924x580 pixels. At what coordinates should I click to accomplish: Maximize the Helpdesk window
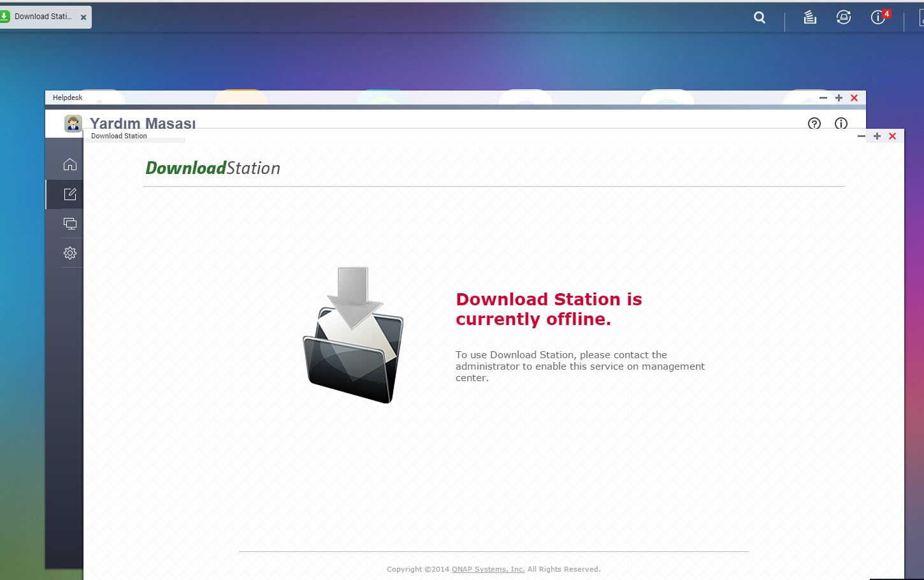pos(839,98)
